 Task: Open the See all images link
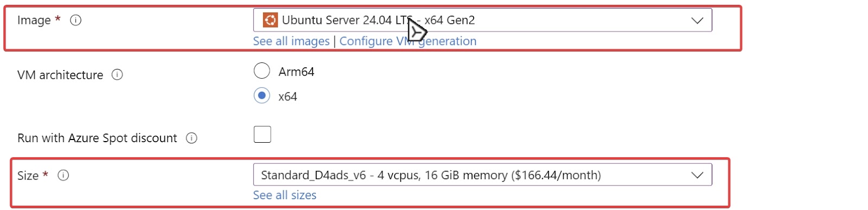coord(291,41)
